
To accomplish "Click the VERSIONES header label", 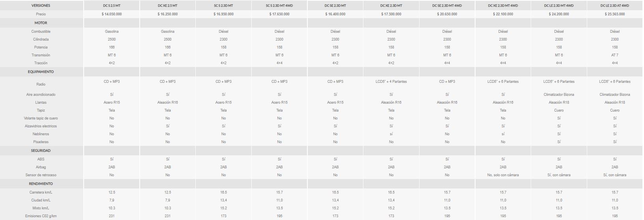I will click(x=41, y=6).
